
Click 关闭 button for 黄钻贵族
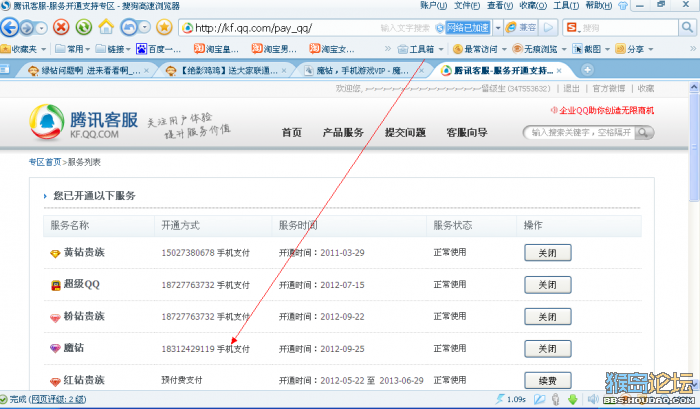[547, 253]
